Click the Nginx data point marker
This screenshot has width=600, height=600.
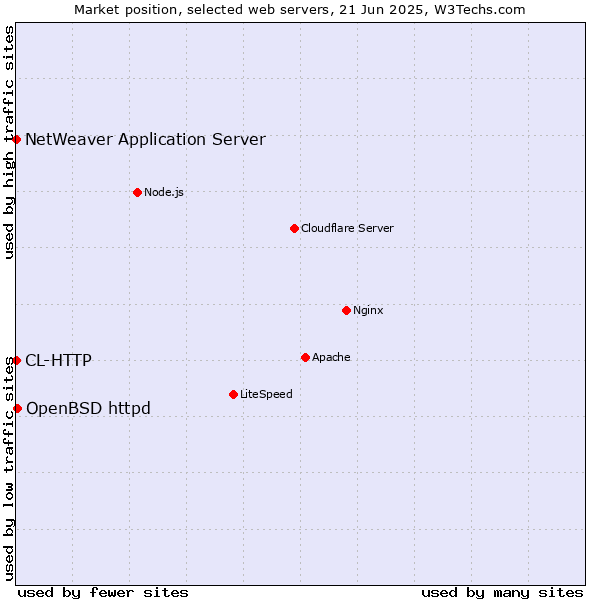pyautogui.click(x=346, y=310)
